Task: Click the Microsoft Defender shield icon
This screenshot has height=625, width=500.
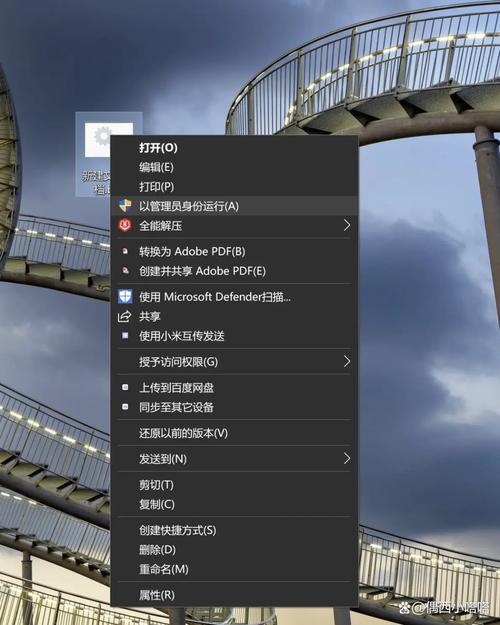Action: coord(125,297)
